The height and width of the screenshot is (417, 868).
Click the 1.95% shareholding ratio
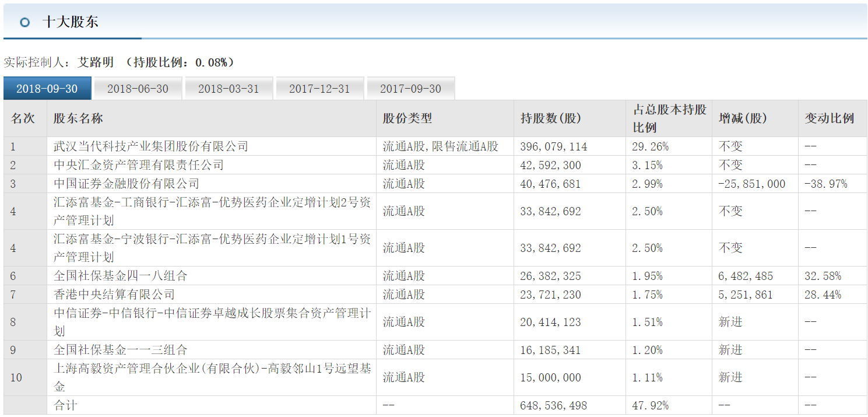tap(648, 276)
